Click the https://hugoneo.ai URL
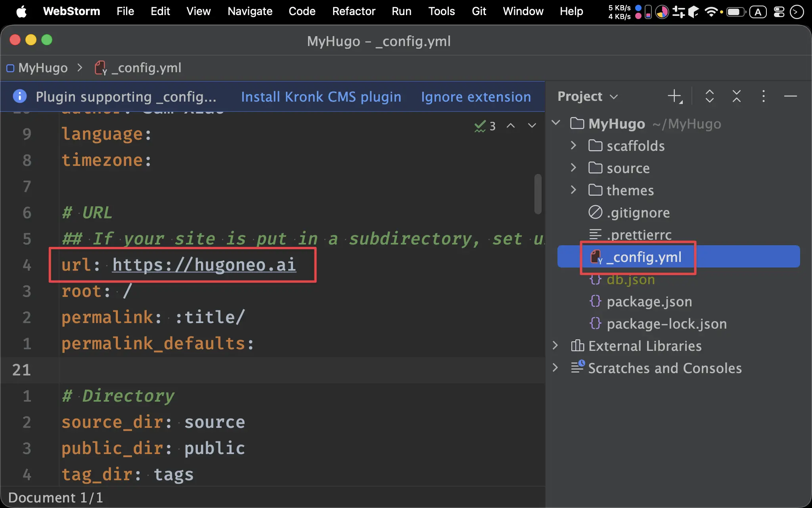 point(204,265)
